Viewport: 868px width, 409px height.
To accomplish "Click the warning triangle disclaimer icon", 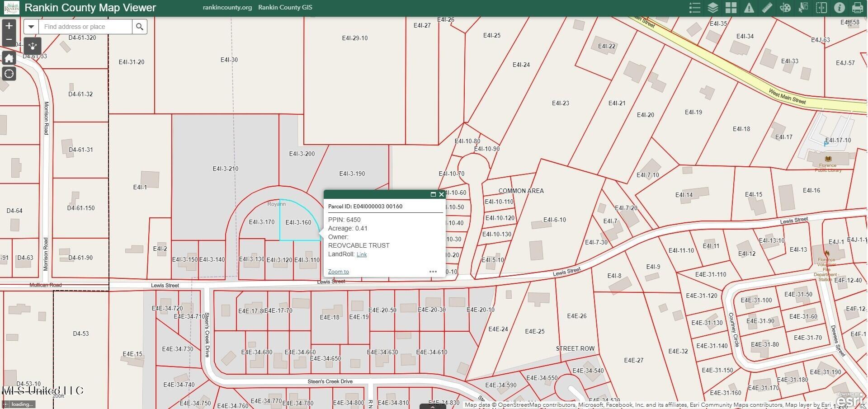I will pyautogui.click(x=749, y=8).
